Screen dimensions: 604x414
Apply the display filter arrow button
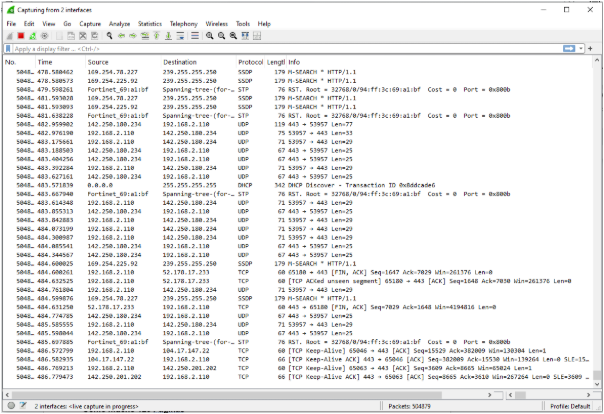569,48
